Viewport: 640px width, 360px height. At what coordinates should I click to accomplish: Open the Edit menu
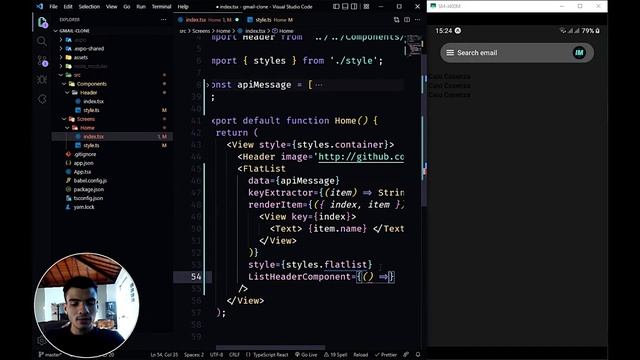68,7
